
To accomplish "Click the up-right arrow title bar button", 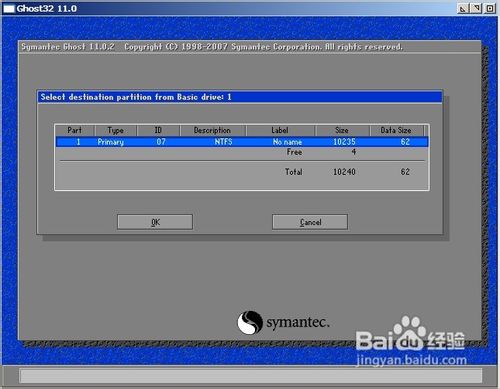I will pyautogui.click(x=476, y=8).
